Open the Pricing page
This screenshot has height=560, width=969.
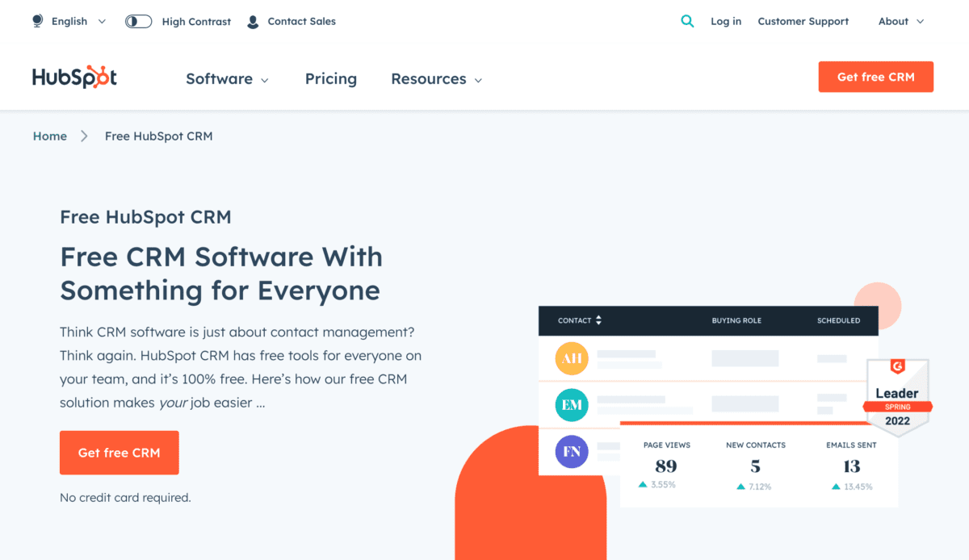click(x=331, y=79)
